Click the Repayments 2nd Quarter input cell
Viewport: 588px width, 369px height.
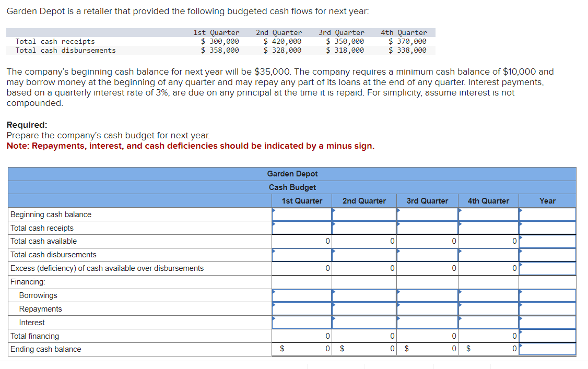point(364,308)
